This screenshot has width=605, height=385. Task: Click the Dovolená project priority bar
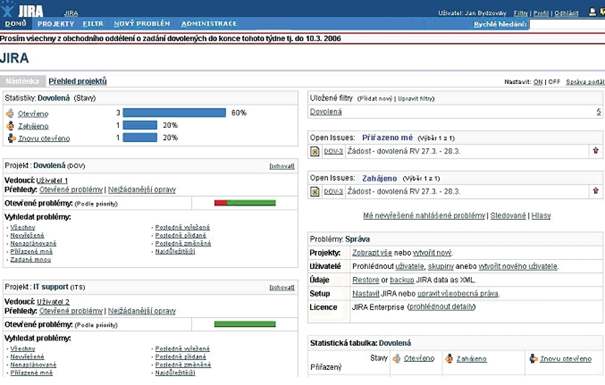pos(245,203)
